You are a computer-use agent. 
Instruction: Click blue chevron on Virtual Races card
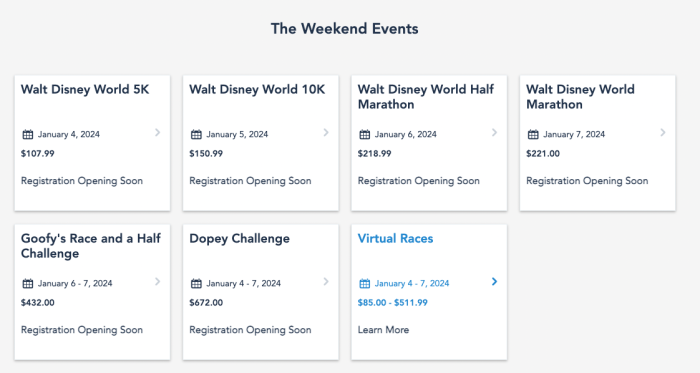(494, 282)
